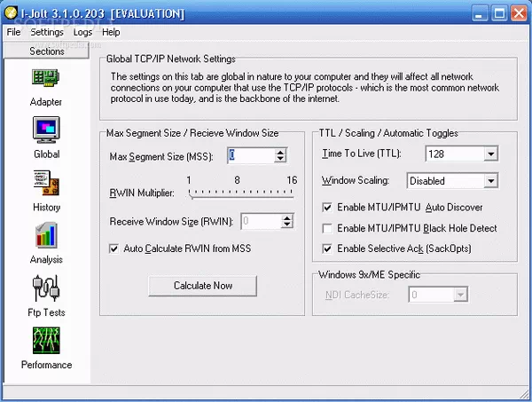The width and height of the screenshot is (532, 402).
Task: Click the RWIN Multiplier label
Action: tap(142, 193)
